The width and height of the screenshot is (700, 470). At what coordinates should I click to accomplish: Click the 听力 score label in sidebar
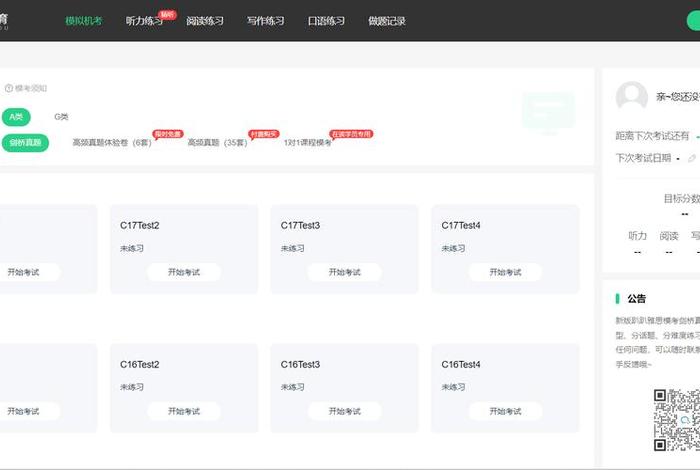[x=638, y=236]
